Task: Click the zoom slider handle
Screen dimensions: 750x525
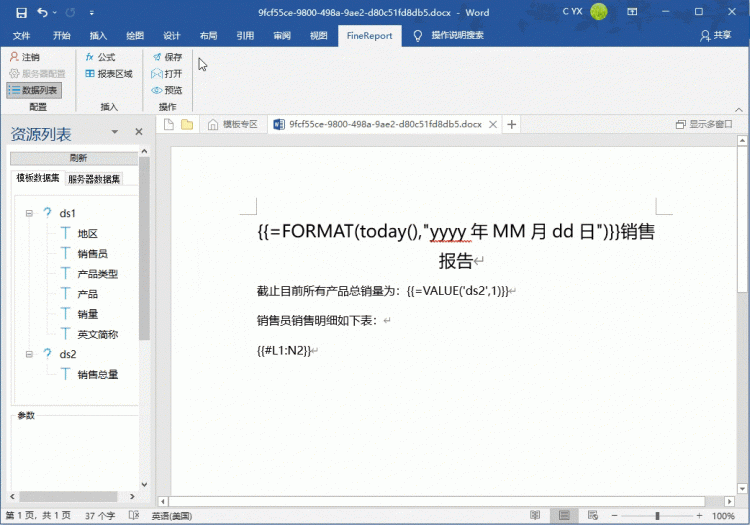Action: (657, 515)
